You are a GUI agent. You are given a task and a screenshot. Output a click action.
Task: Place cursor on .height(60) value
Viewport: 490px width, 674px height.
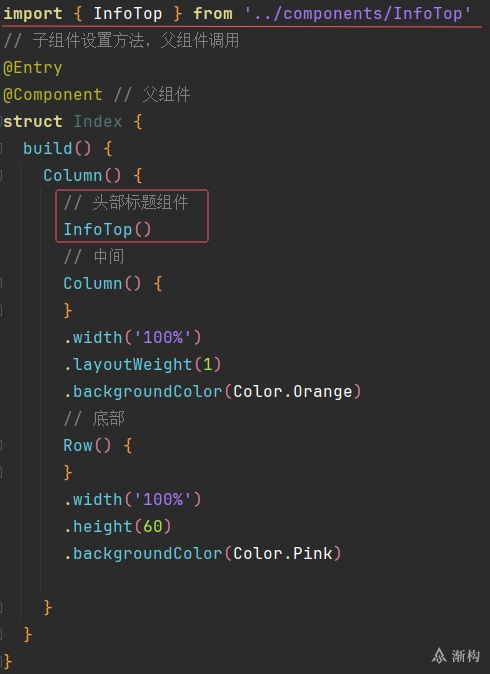(x=153, y=527)
